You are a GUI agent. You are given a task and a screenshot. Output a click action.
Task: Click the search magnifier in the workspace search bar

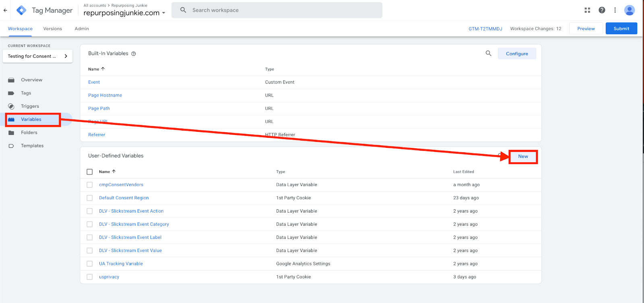[x=183, y=10]
